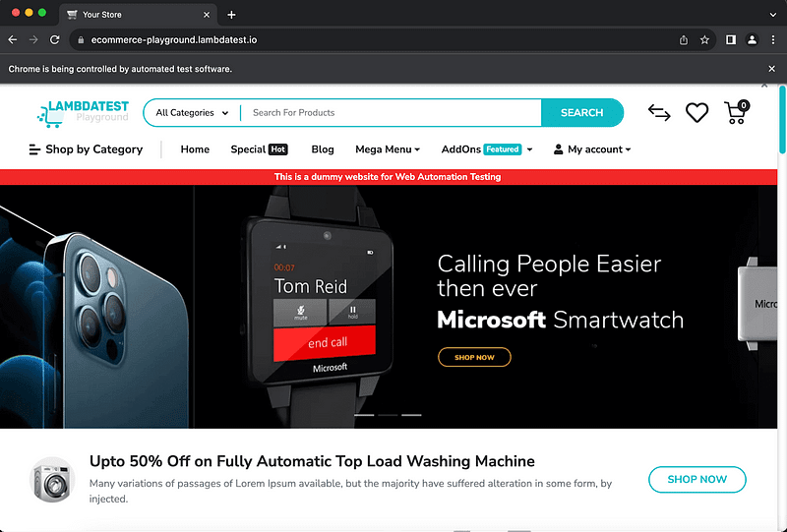Screen dimensions: 787x532
Task: Open the wishlist heart icon
Action: [x=697, y=112]
